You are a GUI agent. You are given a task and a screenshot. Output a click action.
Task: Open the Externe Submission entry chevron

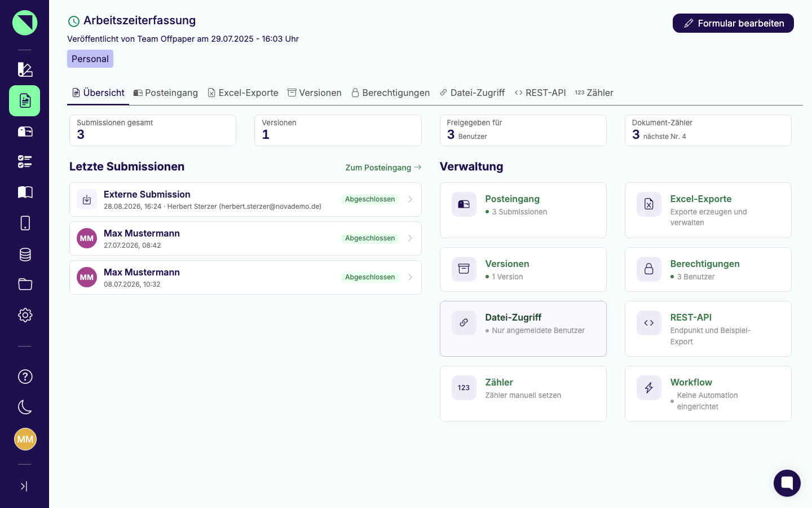(410, 199)
